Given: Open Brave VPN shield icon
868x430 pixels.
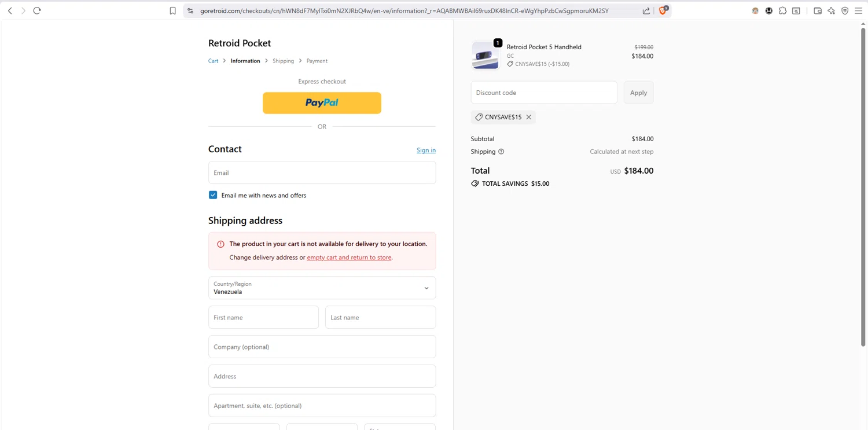Looking at the screenshot, I should 845,10.
